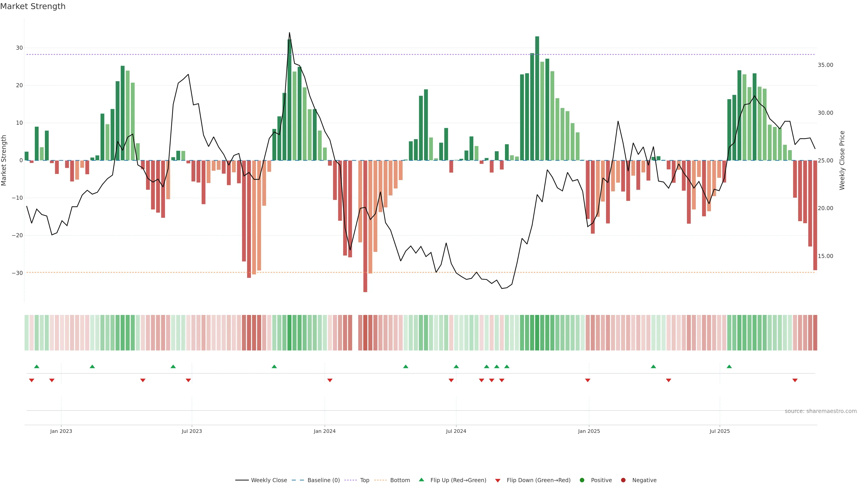Toggle the Top dotted line legend entry
This screenshot has width=868, height=488.
357,480
